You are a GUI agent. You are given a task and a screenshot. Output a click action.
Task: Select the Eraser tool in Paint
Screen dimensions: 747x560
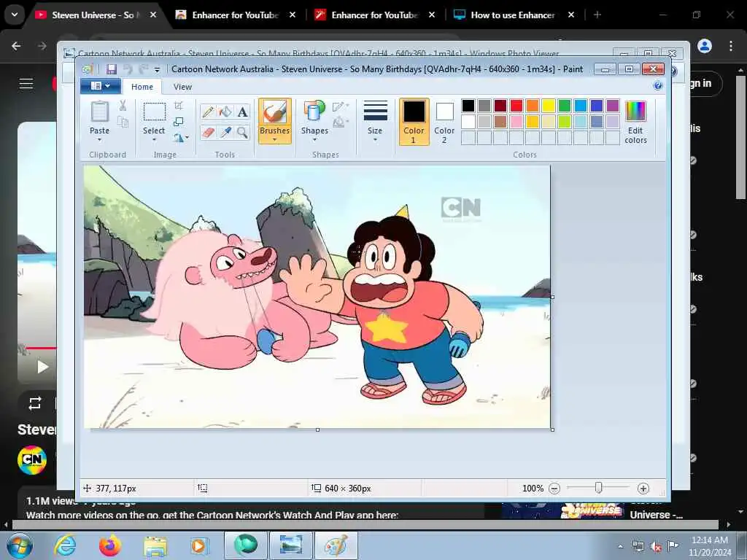tap(208, 132)
